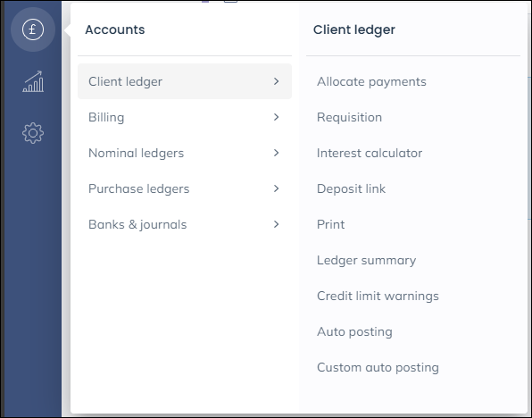Open the Accounts pound-sign sidebar icon
The image size is (532, 418).
click(x=33, y=29)
